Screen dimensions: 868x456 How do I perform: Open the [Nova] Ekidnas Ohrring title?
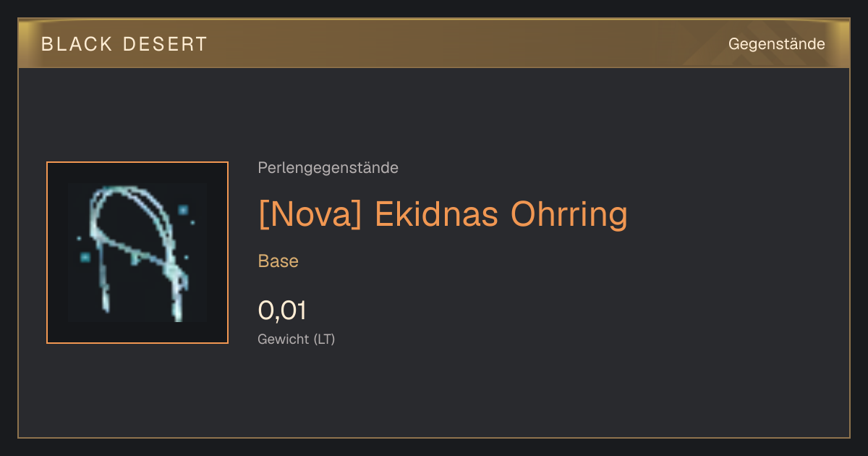[x=443, y=214]
